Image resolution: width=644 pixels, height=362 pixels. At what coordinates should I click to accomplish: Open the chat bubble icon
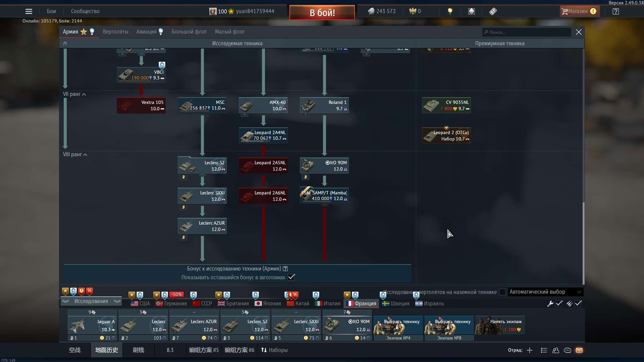click(568, 350)
